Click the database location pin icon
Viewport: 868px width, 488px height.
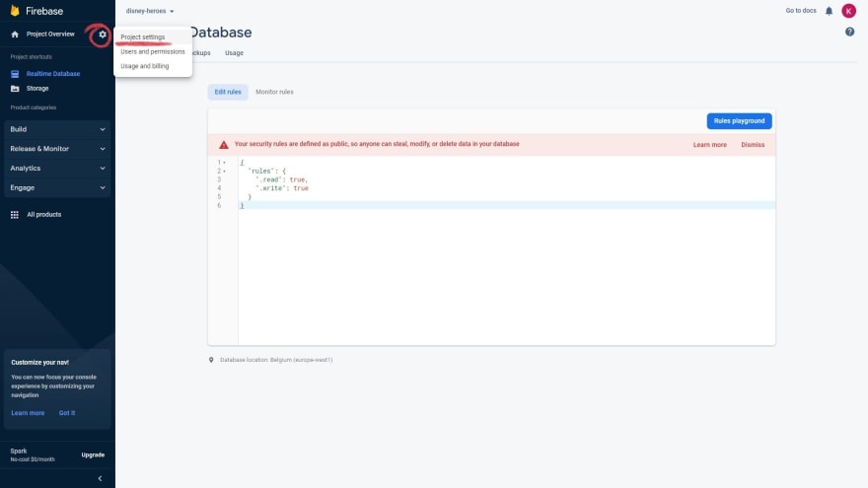point(211,360)
